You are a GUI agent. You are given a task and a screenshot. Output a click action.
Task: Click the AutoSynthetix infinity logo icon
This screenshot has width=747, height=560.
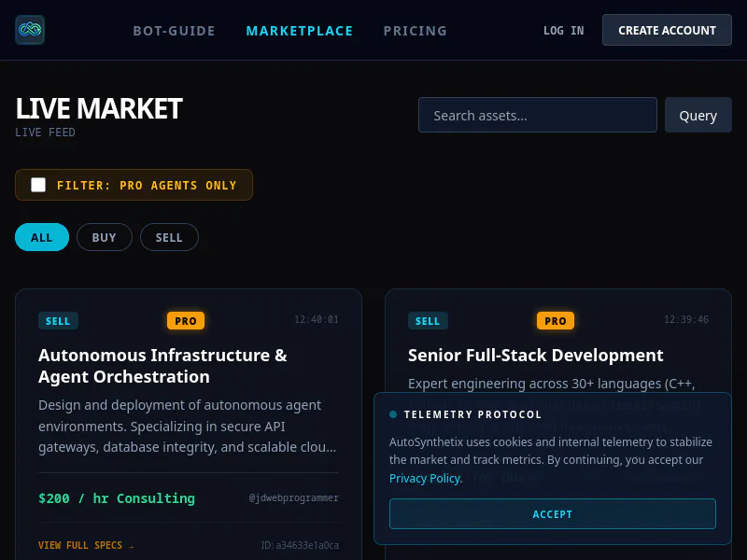pos(30,30)
